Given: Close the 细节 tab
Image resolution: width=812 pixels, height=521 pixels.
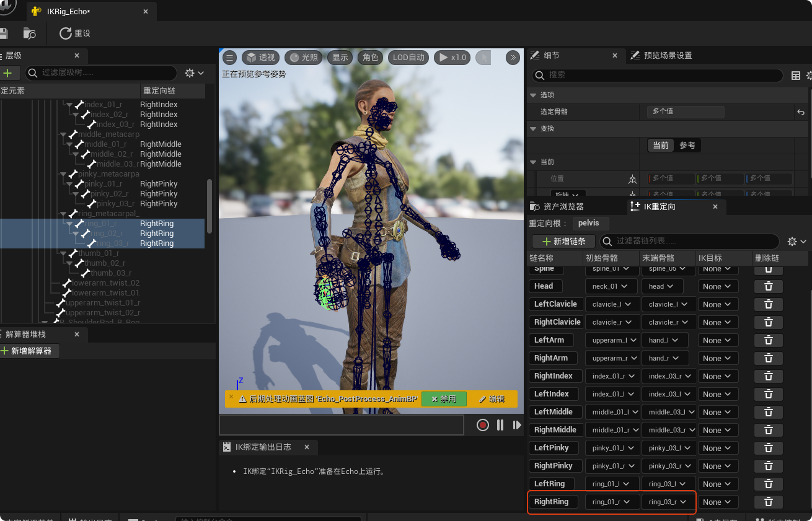Looking at the screenshot, I should coord(615,56).
